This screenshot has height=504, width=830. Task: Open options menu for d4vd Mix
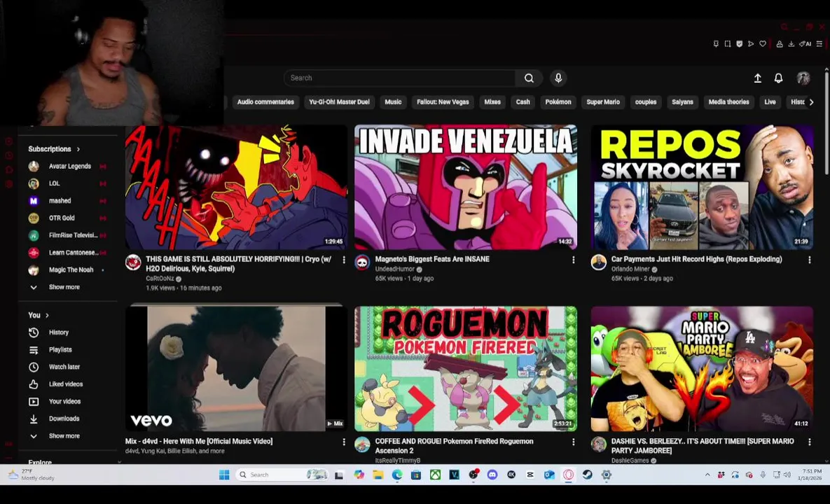pyautogui.click(x=343, y=442)
